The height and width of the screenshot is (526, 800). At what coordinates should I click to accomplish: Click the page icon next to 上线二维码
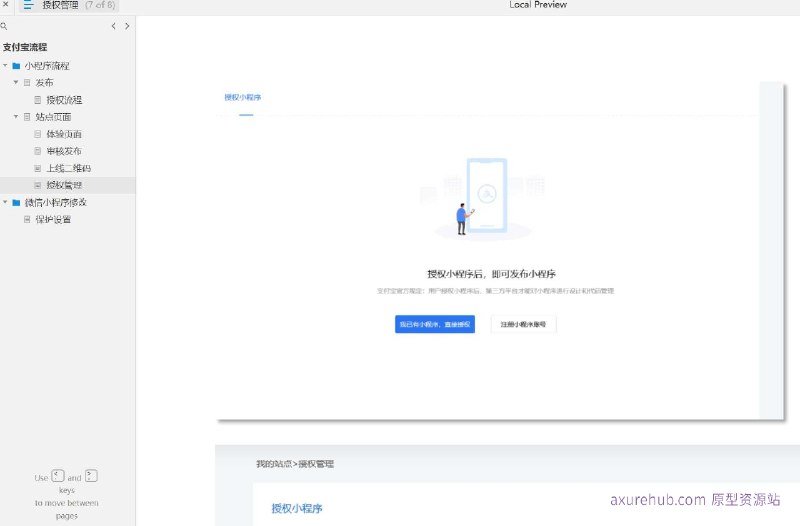[x=38, y=168]
